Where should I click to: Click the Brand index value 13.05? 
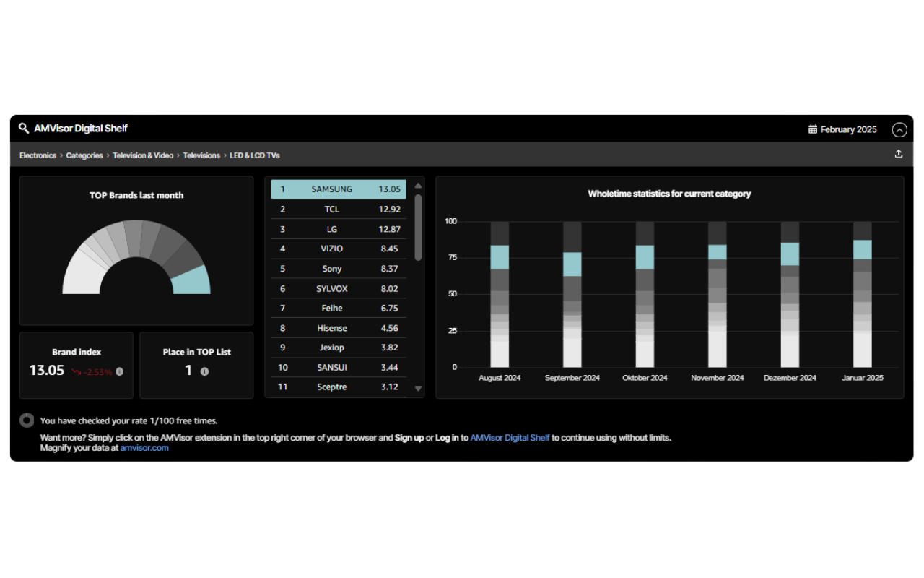[47, 371]
